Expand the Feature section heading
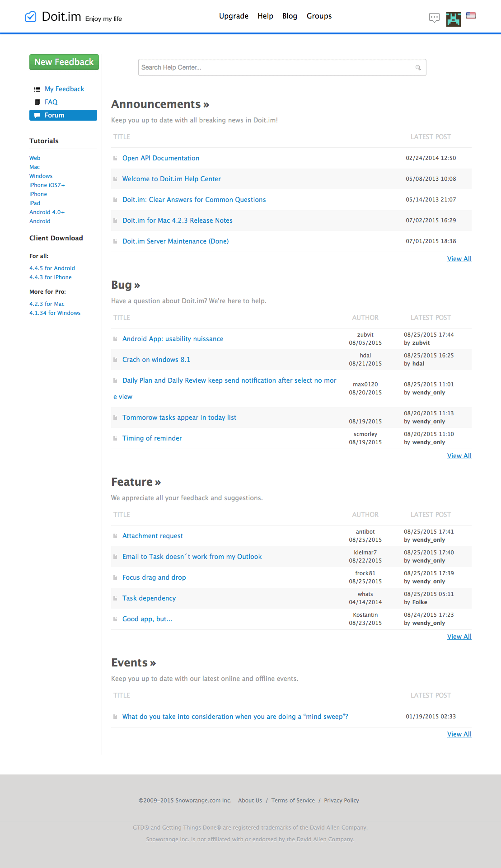 pyautogui.click(x=136, y=482)
